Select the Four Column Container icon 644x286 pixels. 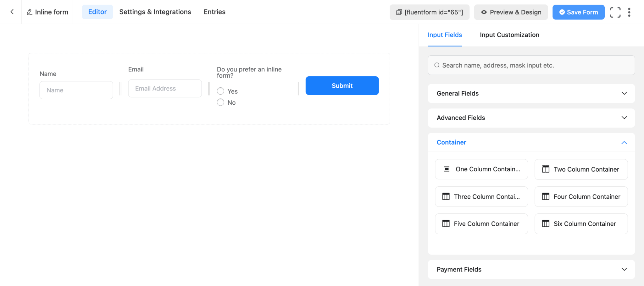(x=546, y=196)
